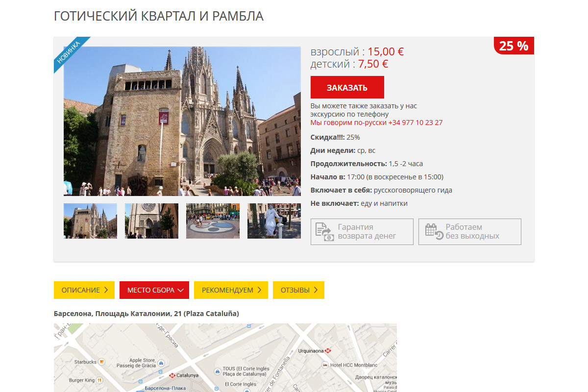View the fourth thumbnail with living statue

[x=274, y=221]
